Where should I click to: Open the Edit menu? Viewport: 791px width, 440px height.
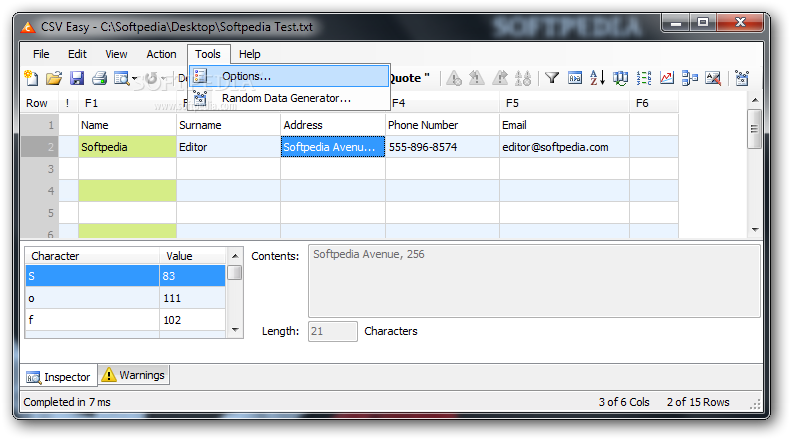click(x=77, y=54)
